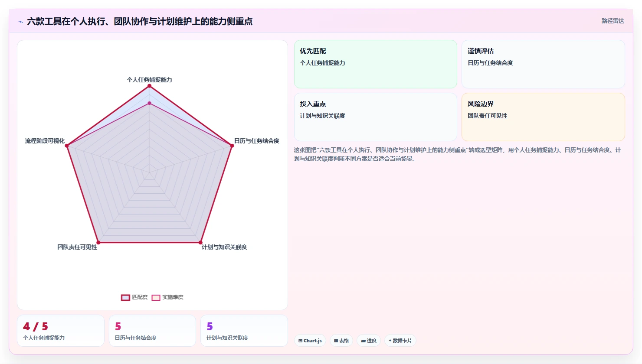Click the radar data point at 流程阶段可视化

(67, 146)
